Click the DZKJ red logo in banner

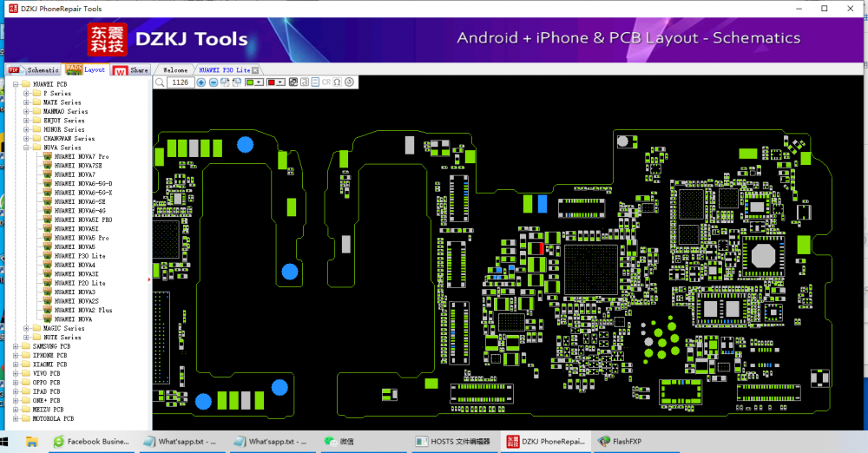tap(108, 39)
